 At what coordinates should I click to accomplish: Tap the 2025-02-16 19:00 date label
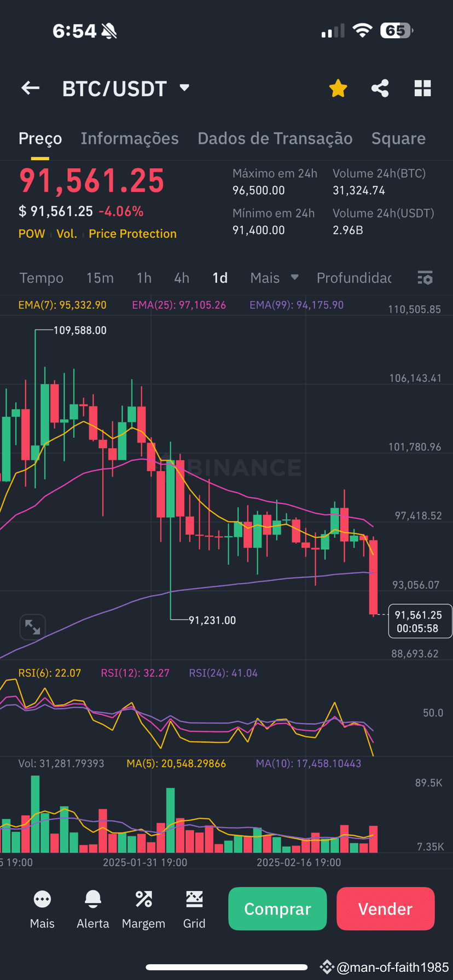299,862
